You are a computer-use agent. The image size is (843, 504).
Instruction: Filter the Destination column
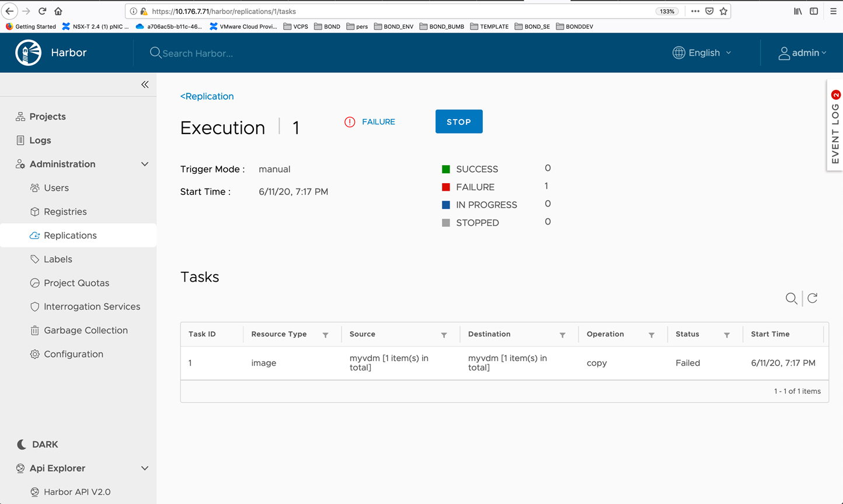[563, 335]
